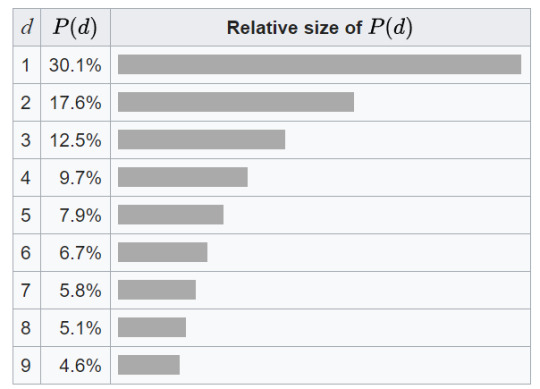540x389 pixels.
Task: Select the gray bar next to 9.7%
Action: tap(183, 177)
